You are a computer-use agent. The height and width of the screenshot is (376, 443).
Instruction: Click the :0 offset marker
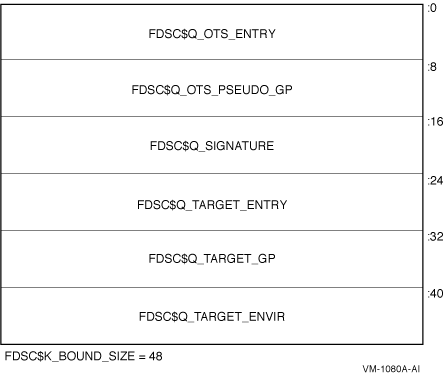[432, 8]
